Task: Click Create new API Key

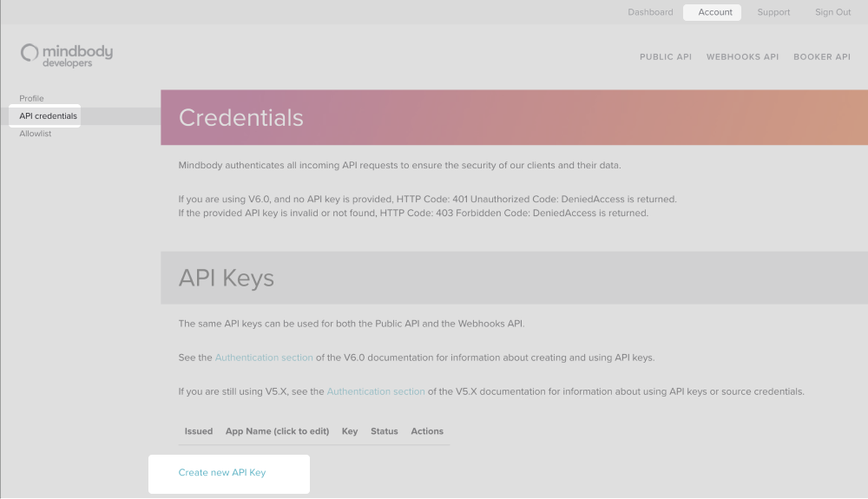Action: (x=222, y=473)
